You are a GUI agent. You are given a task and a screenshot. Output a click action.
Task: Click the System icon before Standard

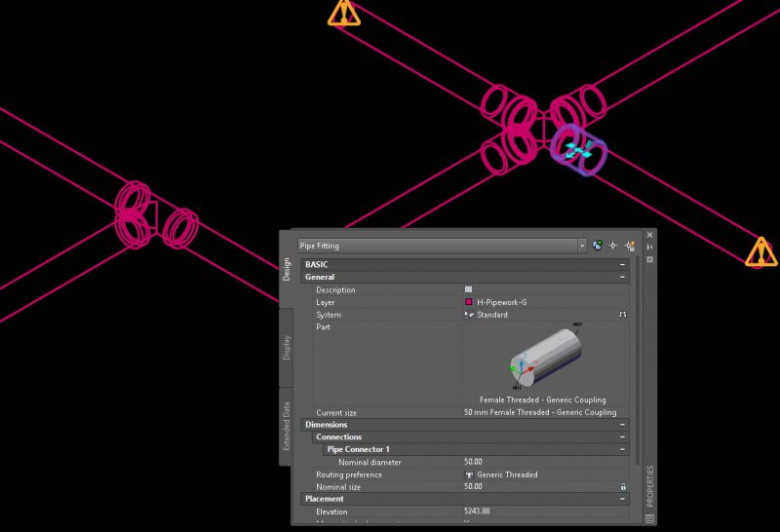pos(469,315)
